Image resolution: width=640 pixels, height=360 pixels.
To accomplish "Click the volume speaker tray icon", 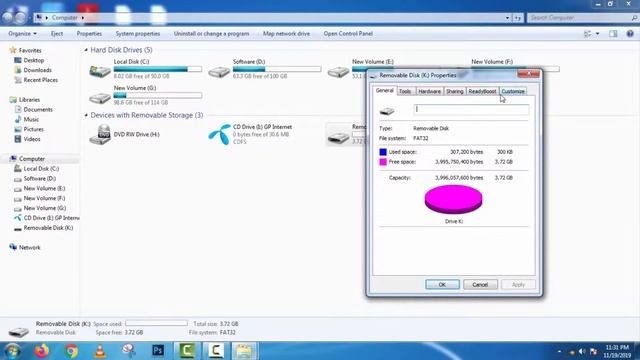I will (582, 351).
